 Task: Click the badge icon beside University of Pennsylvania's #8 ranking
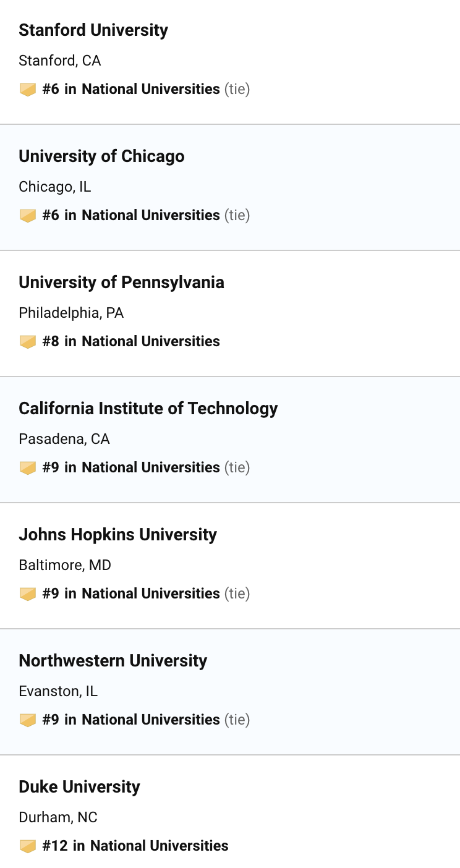(x=28, y=342)
